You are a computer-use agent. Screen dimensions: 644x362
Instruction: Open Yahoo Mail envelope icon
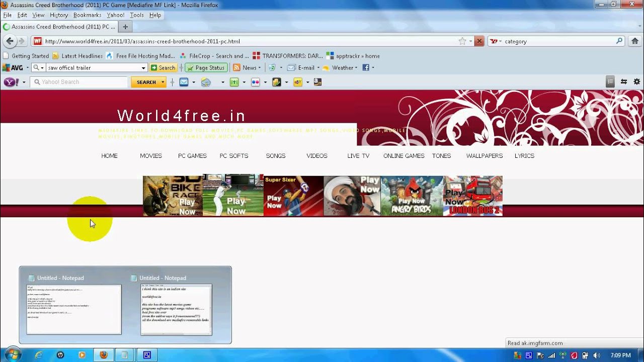(x=184, y=82)
